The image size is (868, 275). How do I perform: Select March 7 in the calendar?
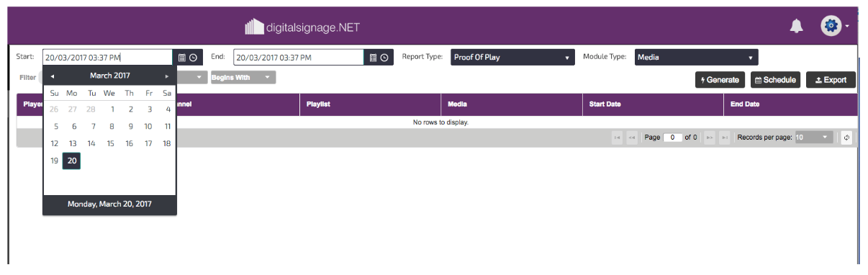point(93,127)
